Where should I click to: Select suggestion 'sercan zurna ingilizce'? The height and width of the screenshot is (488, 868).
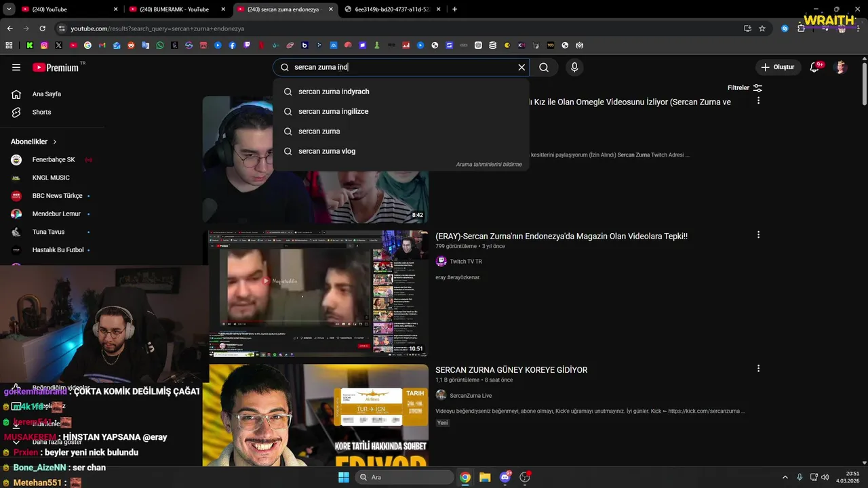click(x=401, y=111)
